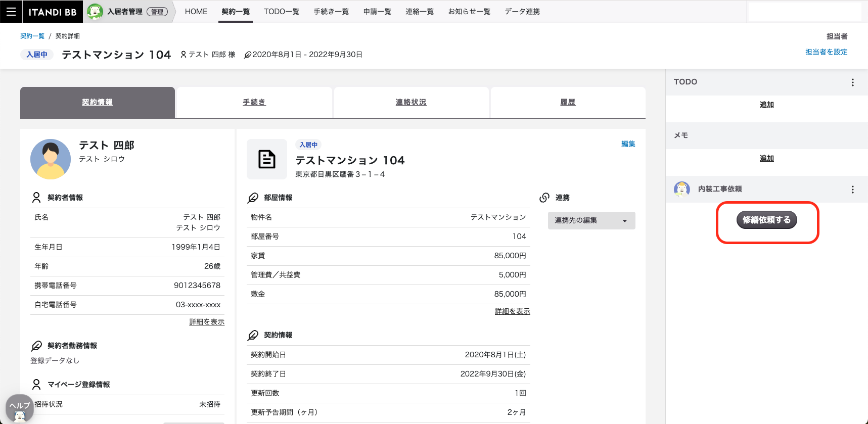Click the 更新回数 value 1回

521,393
